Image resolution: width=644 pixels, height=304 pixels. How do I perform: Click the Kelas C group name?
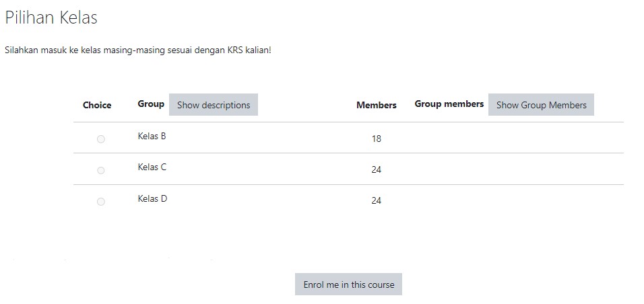coord(152,167)
